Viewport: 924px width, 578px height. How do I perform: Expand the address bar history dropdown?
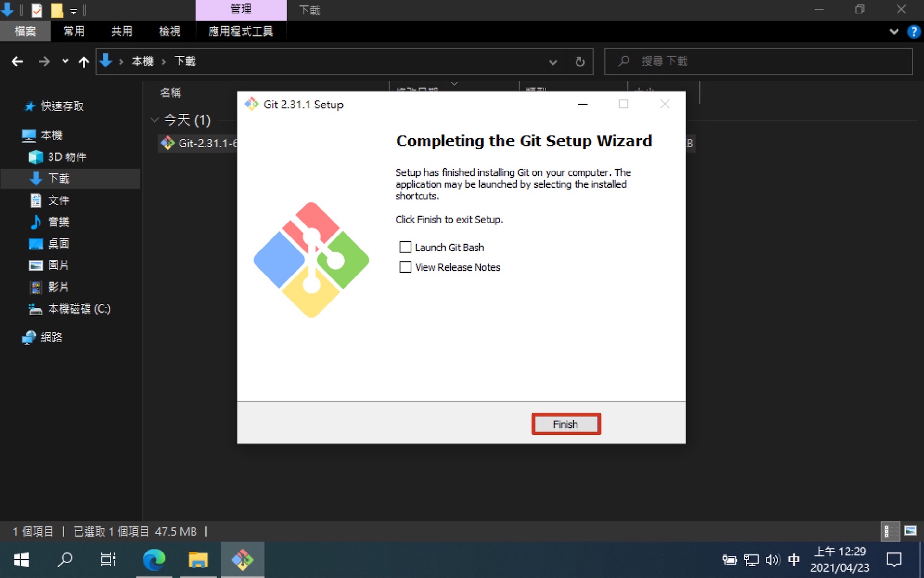553,62
